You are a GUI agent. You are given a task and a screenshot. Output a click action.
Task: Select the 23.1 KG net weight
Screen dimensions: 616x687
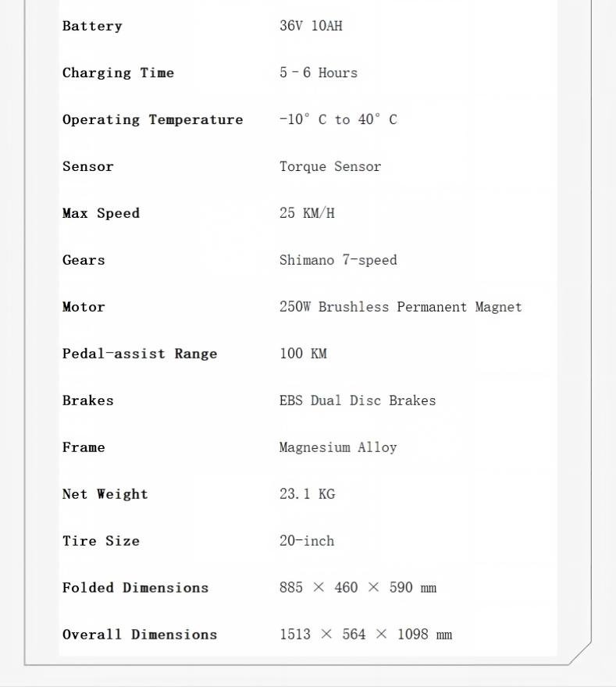tap(307, 494)
